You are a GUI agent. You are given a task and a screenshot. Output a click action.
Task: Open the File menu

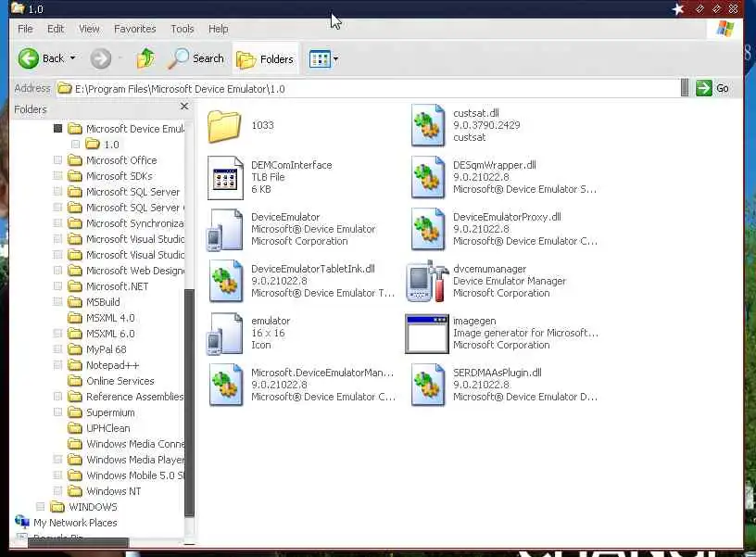pyautogui.click(x=25, y=29)
